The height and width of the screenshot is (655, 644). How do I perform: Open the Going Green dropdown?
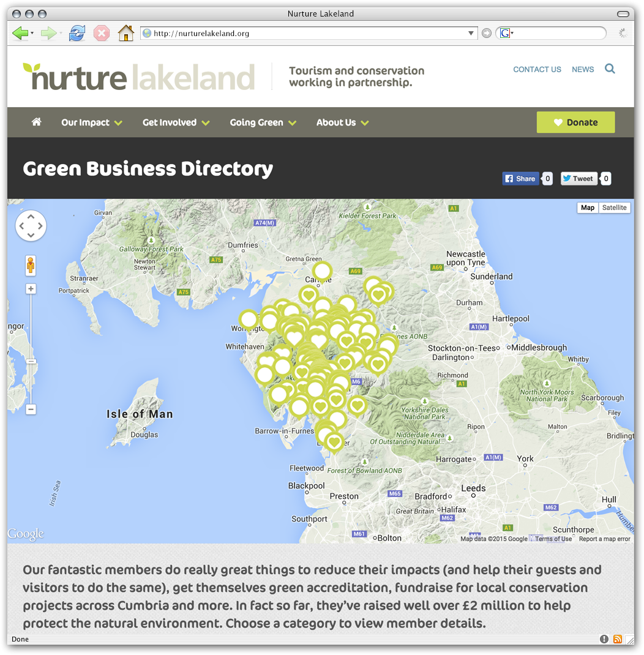(x=257, y=122)
